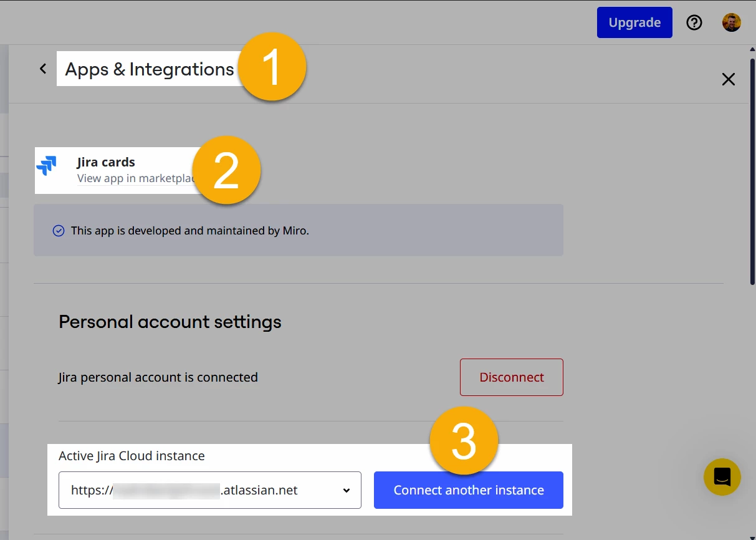Viewport: 756px width, 540px height.
Task: Click 'Jira personal account is connected' text
Action: pos(158,377)
